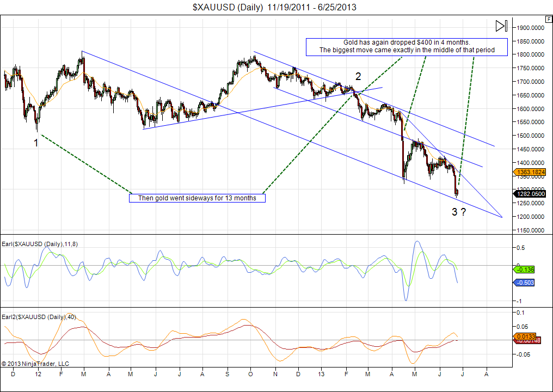Click the black 1282.0500 current price marker
Viewport: 553px width, 392px height.
(529, 194)
